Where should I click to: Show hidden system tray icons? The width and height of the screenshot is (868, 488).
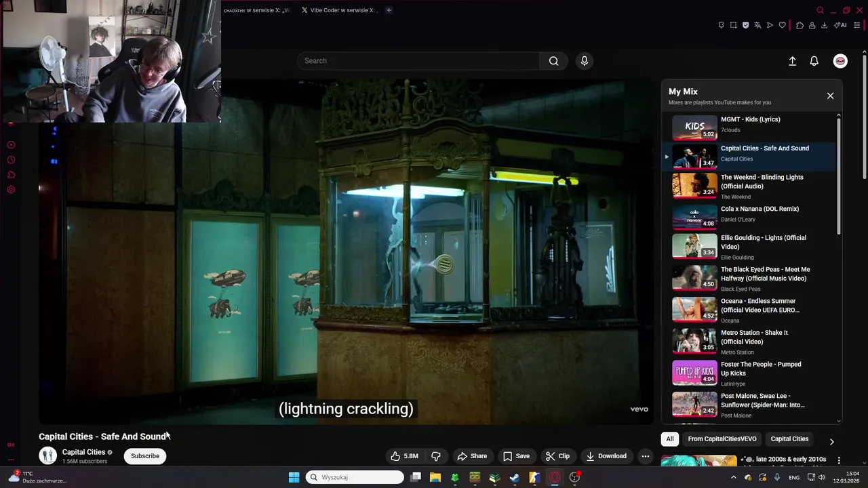pyautogui.click(x=733, y=477)
